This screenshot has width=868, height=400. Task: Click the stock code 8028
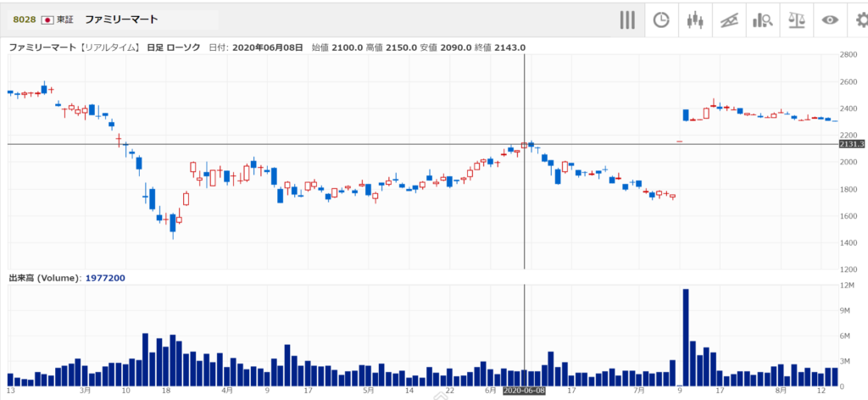pyautogui.click(x=25, y=19)
